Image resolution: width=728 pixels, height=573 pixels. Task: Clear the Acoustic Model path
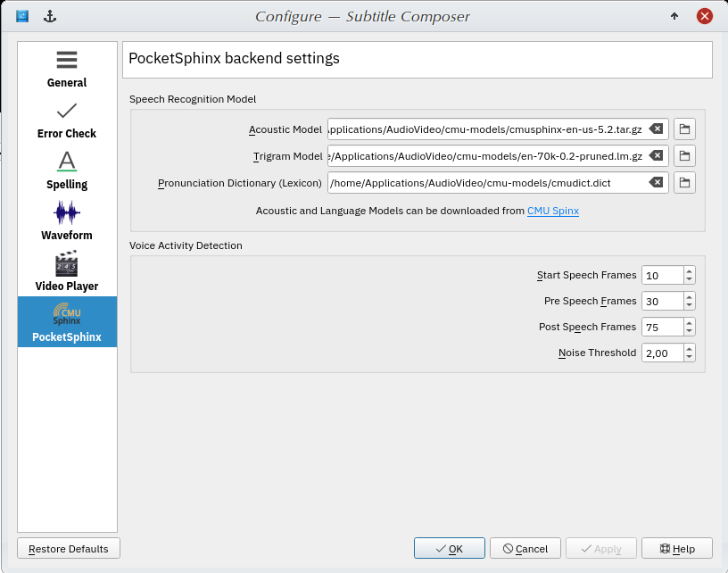pyautogui.click(x=656, y=129)
